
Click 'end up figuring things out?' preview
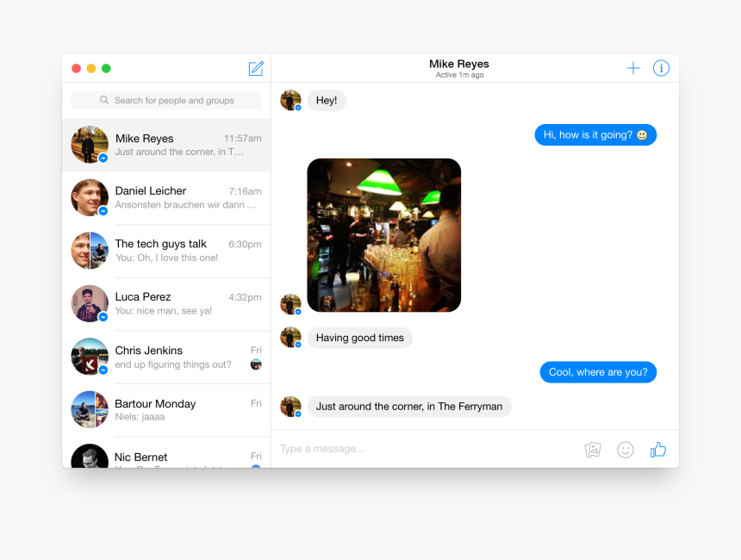click(x=173, y=364)
